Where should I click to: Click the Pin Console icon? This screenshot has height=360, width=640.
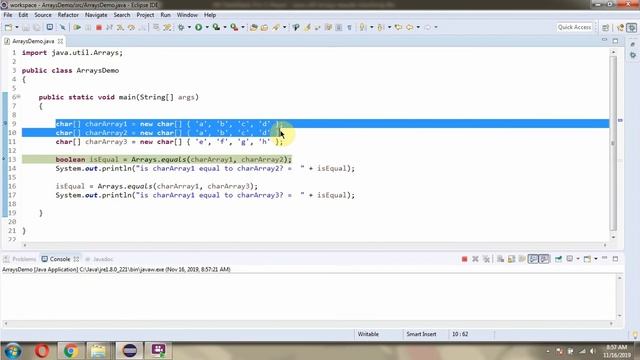pyautogui.click(x=558, y=259)
